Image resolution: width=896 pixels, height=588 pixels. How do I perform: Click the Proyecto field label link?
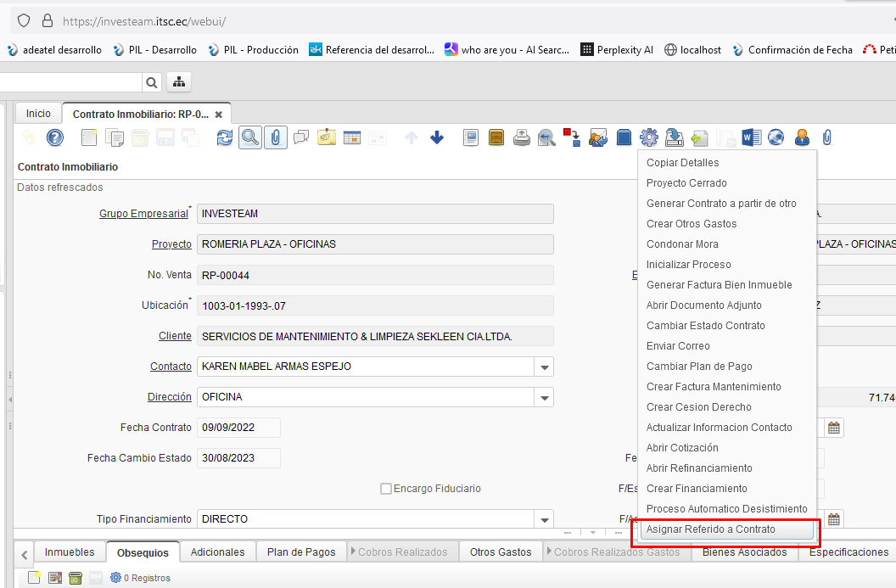[x=171, y=244]
